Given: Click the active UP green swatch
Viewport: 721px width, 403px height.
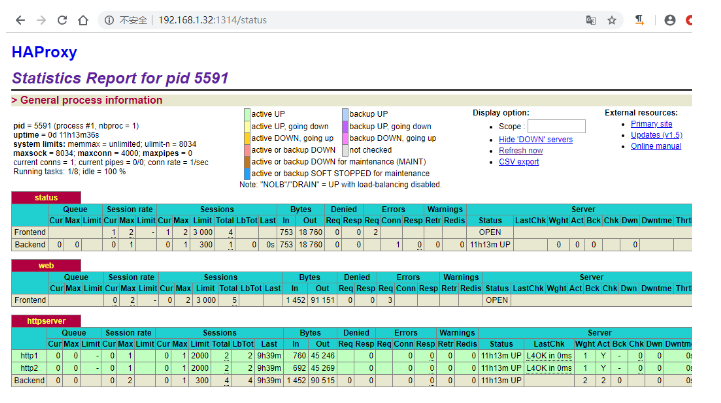Looking at the screenshot, I should (247, 114).
